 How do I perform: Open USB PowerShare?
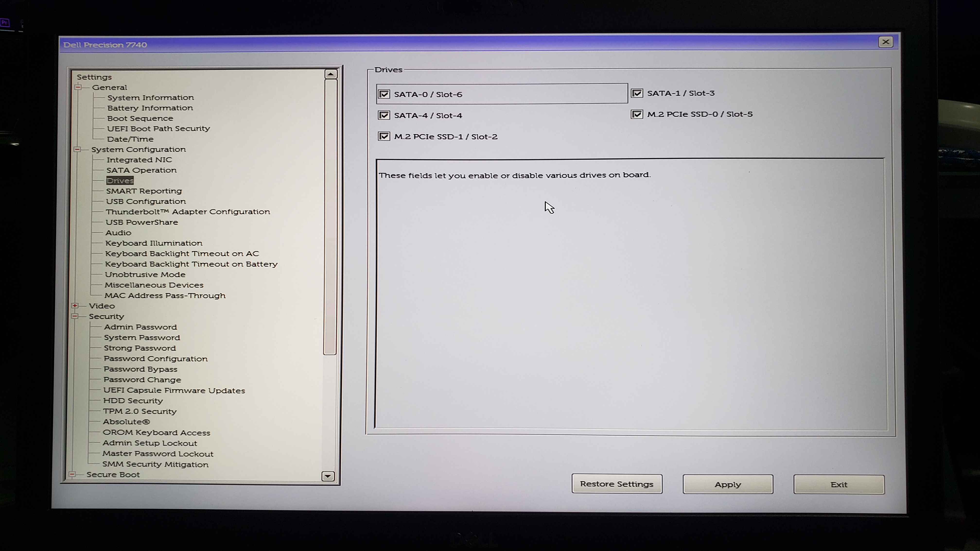141,222
